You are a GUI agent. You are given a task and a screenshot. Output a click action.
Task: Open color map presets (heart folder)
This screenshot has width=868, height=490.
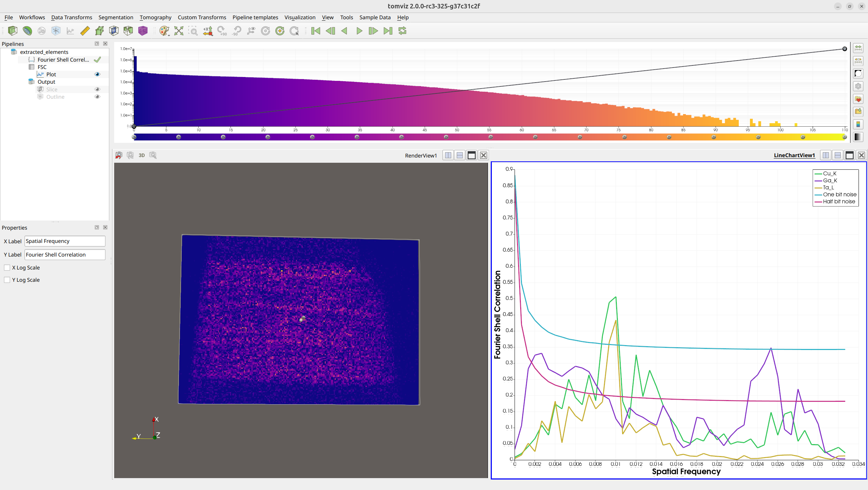tap(858, 99)
